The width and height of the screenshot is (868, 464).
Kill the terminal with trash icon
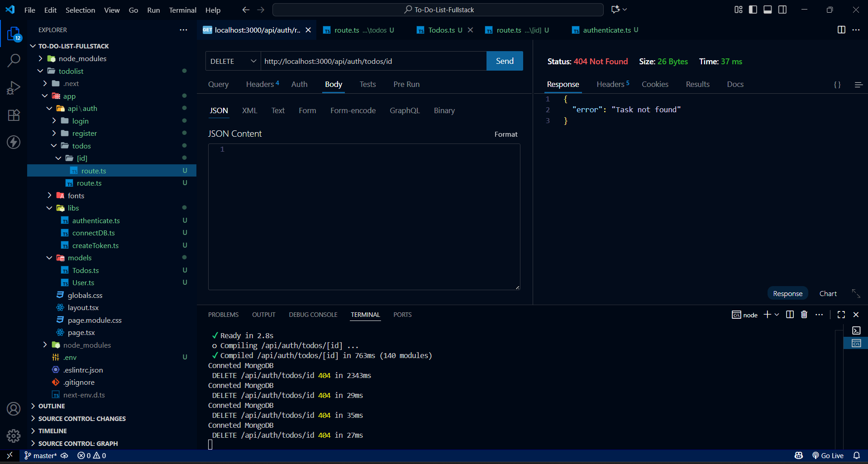(804, 315)
